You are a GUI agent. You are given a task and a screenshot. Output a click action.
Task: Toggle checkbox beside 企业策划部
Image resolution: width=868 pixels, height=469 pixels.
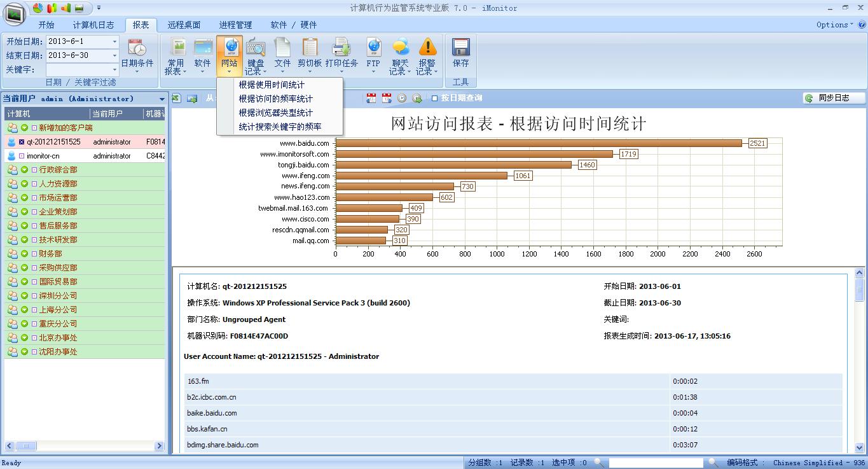pos(34,212)
